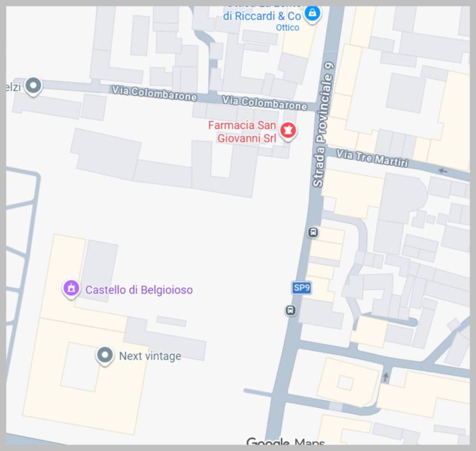The image size is (476, 451).
Task: Click the gray pin beside 'elzi' label
Action: click(x=33, y=86)
